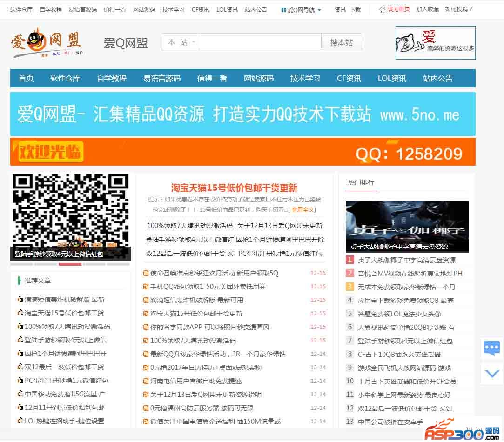Click penguin icon before LOL热键连招助手

20,421
